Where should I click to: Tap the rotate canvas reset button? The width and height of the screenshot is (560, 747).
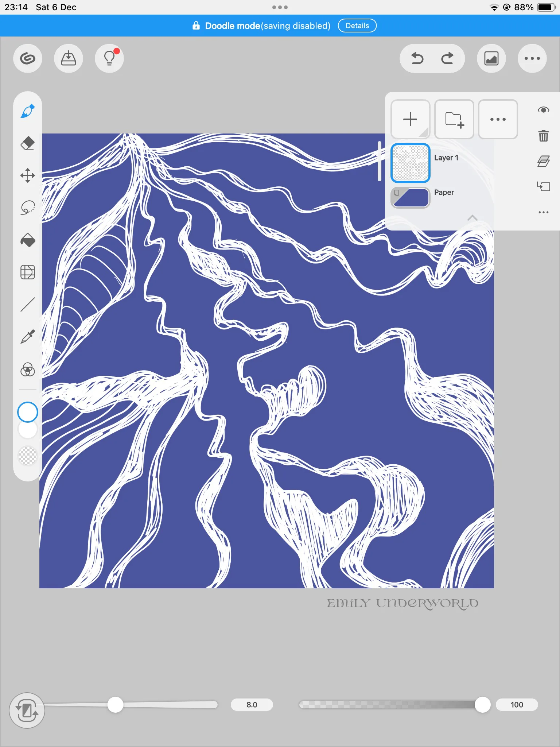pos(27,711)
